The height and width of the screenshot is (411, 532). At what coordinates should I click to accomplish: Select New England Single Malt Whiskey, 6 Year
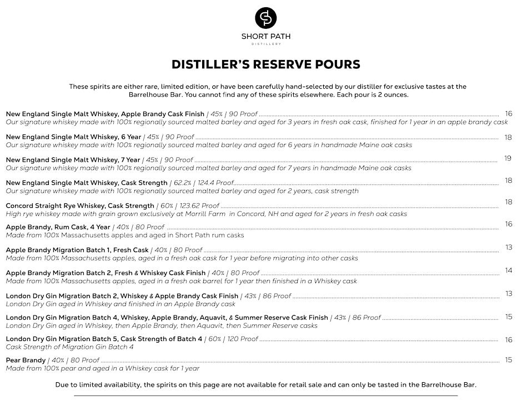[x=73, y=137]
